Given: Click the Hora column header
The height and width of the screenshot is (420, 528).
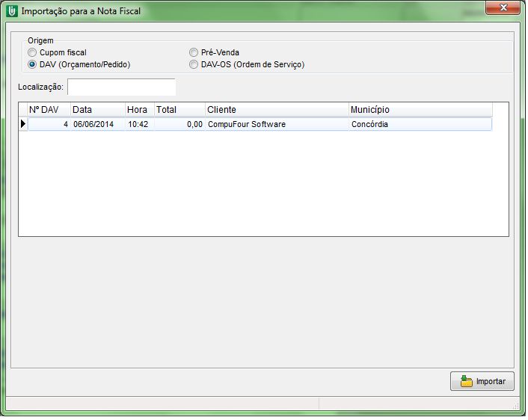Looking at the screenshot, I should [139, 110].
